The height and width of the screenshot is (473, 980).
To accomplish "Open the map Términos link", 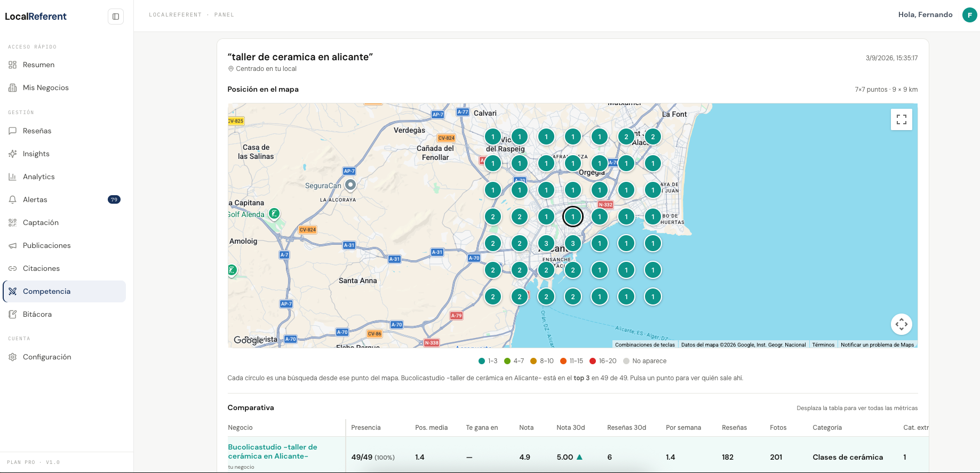I will [x=823, y=345].
